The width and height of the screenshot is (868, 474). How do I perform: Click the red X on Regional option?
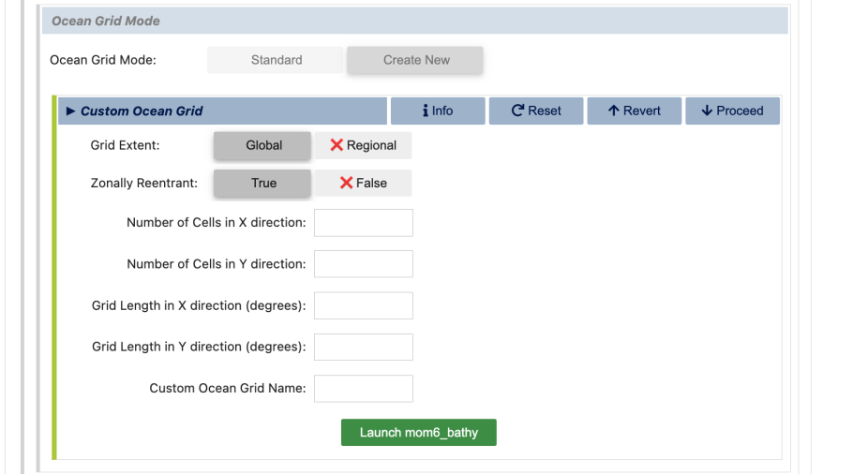337,145
